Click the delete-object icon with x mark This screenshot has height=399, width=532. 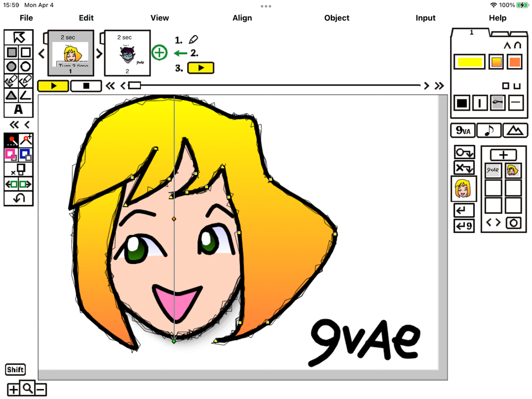pos(19,169)
